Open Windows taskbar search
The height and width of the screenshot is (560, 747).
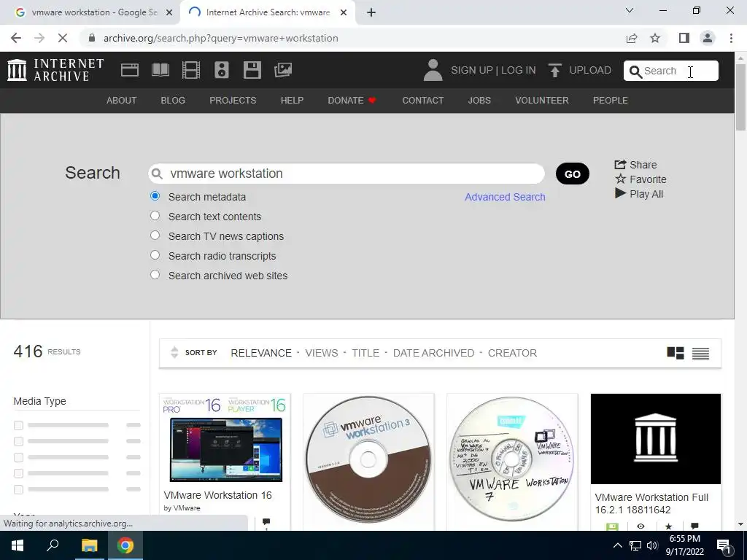(x=53, y=545)
